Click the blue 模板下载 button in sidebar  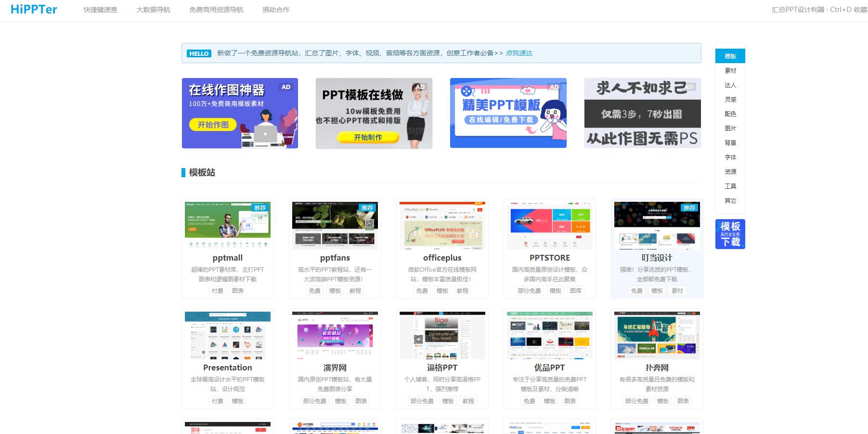(x=730, y=234)
